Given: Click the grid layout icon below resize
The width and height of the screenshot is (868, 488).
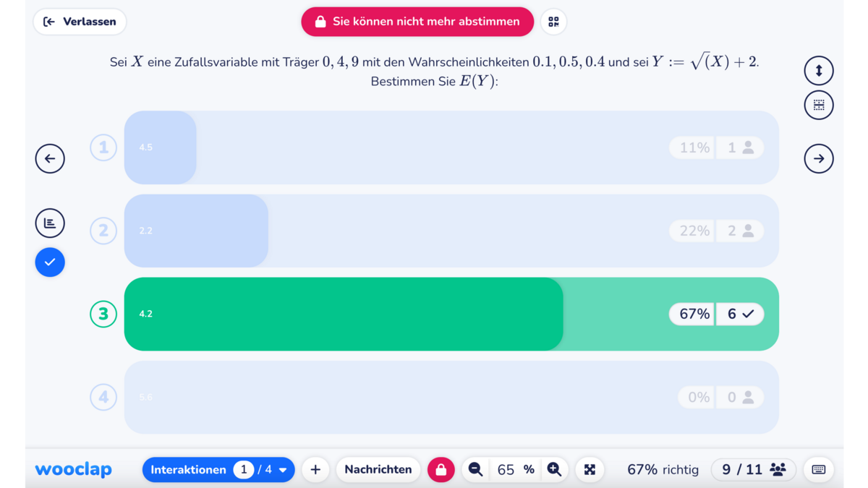Looking at the screenshot, I should [x=819, y=105].
